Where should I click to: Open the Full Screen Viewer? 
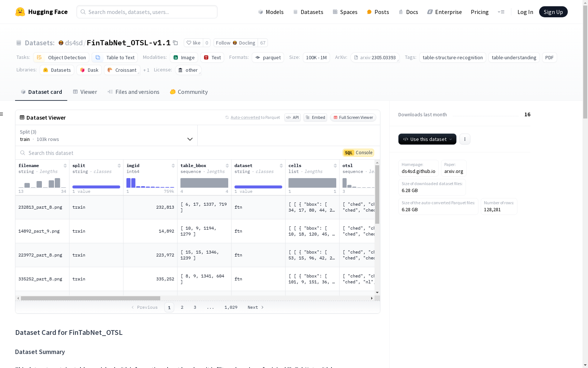click(x=353, y=117)
